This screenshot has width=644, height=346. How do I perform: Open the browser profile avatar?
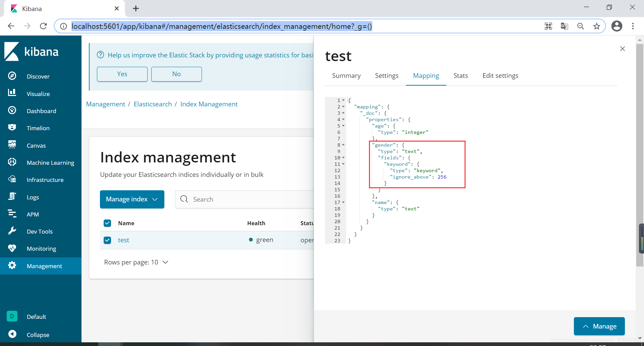point(617,26)
